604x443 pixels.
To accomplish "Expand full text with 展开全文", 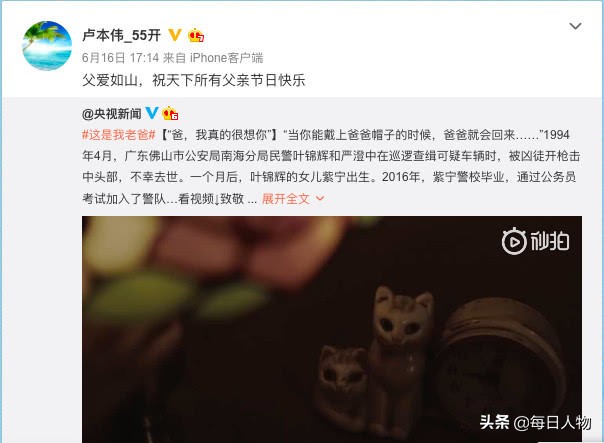I will (x=285, y=199).
